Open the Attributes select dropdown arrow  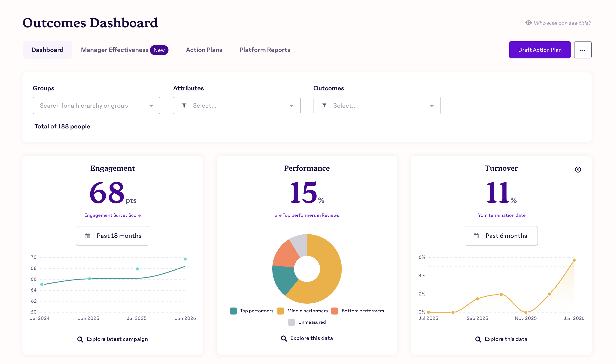click(x=291, y=106)
